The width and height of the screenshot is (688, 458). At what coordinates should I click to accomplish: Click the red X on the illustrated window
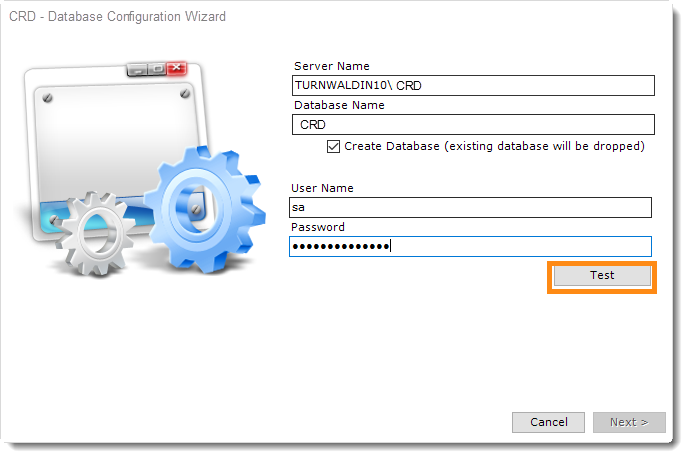pos(177,68)
